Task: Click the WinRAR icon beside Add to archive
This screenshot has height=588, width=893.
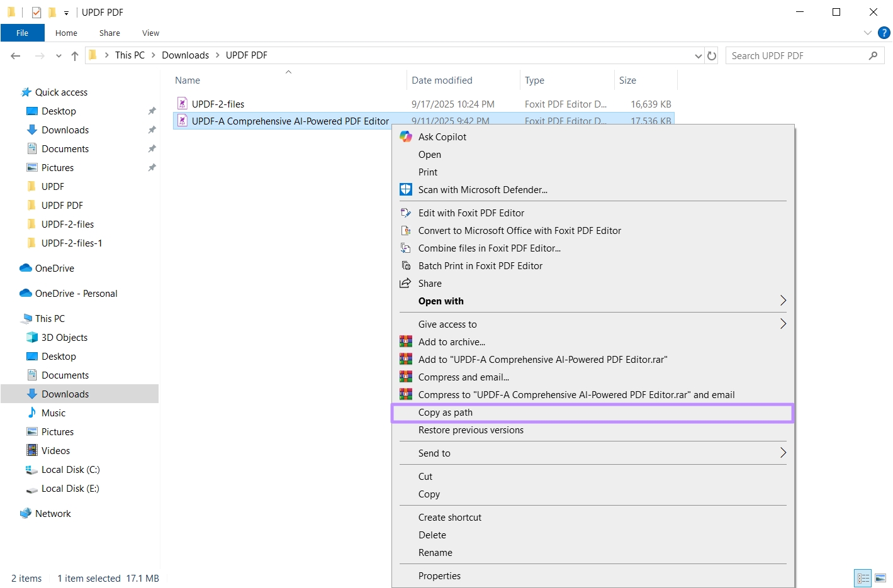Action: (405, 341)
